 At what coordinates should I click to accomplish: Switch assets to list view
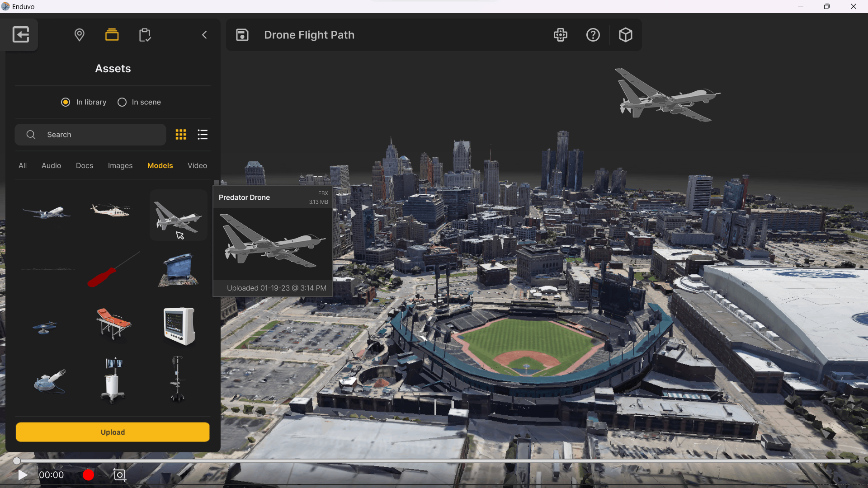coord(203,135)
